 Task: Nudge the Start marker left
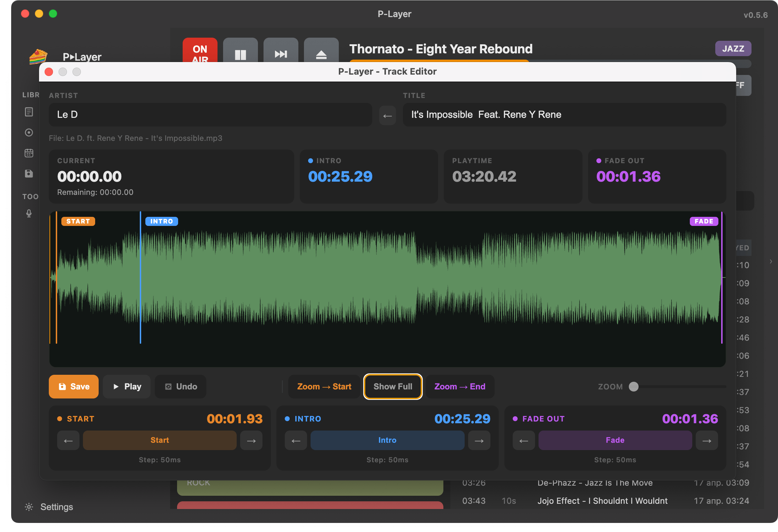tap(68, 441)
